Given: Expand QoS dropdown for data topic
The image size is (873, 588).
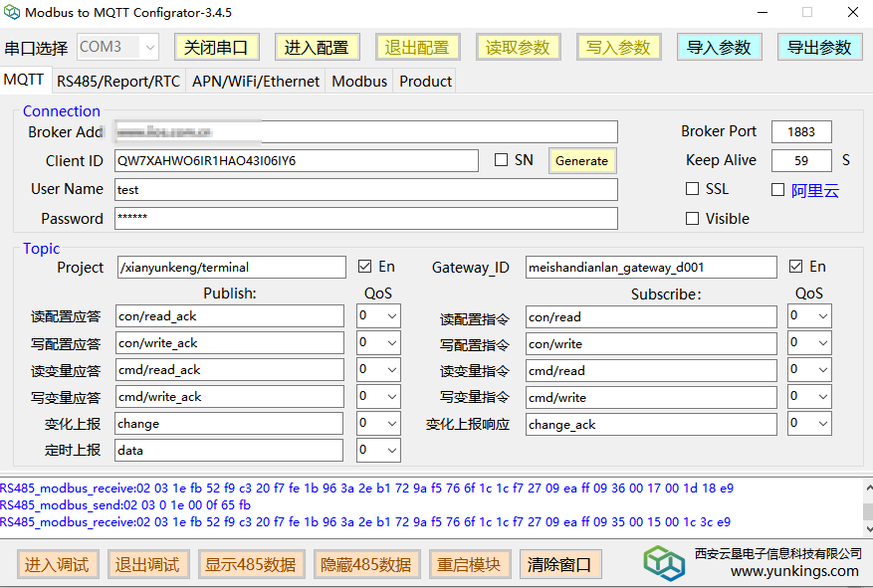Looking at the screenshot, I should (x=391, y=451).
